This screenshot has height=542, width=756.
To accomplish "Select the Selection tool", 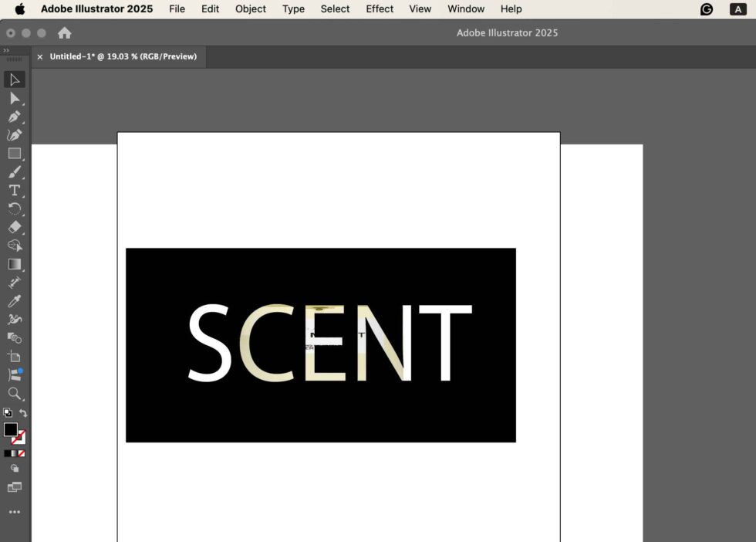I will click(14, 80).
